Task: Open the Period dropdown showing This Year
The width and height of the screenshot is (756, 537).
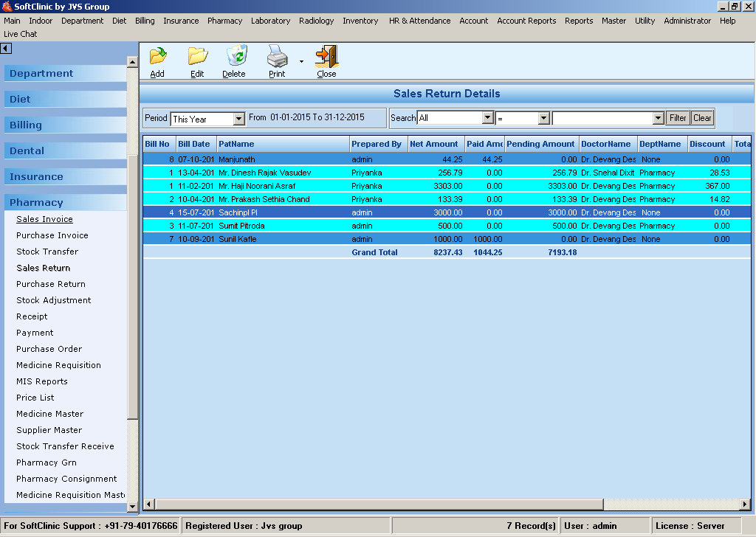Action: (238, 118)
